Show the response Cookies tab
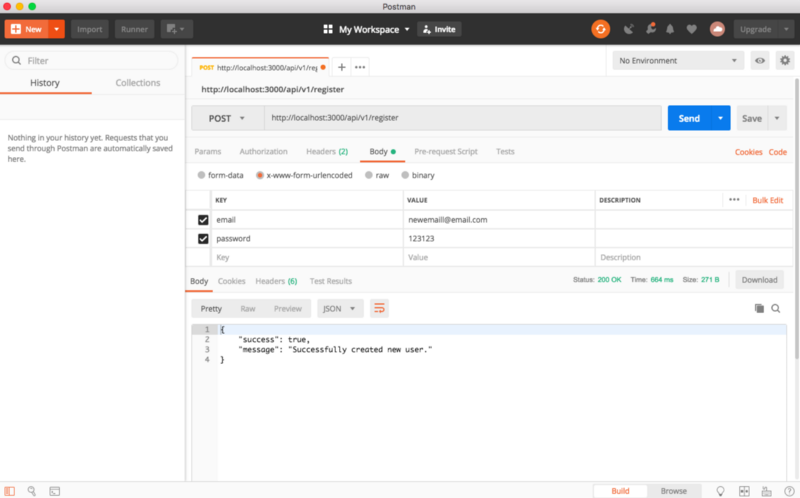 pyautogui.click(x=232, y=281)
